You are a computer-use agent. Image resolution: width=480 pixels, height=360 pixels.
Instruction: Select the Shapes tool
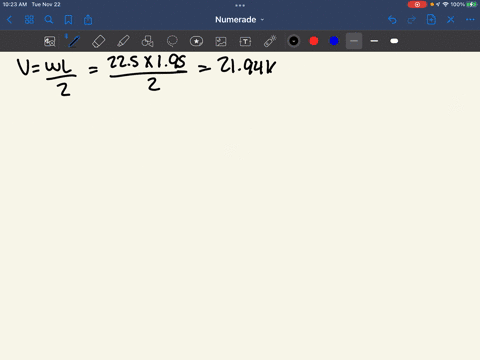point(148,41)
